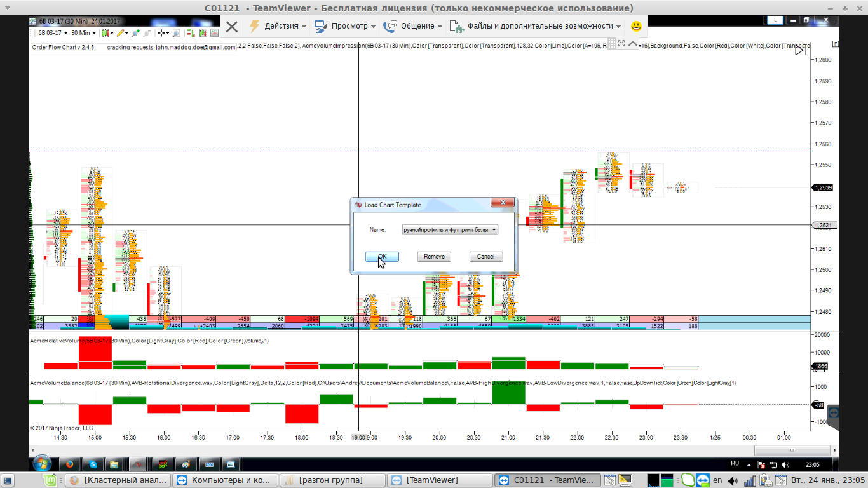This screenshot has height=488, width=868.
Task: Switch keyboard layout via en indicator
Action: pyautogui.click(x=717, y=480)
